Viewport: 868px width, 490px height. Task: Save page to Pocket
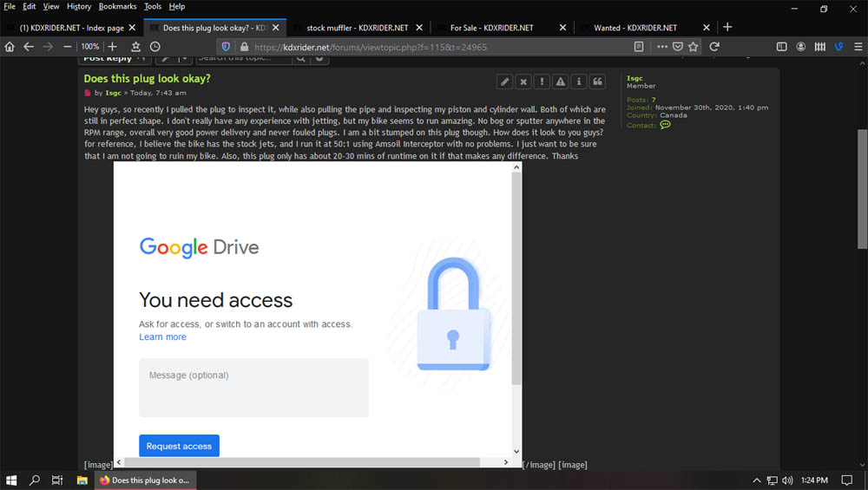click(x=678, y=47)
